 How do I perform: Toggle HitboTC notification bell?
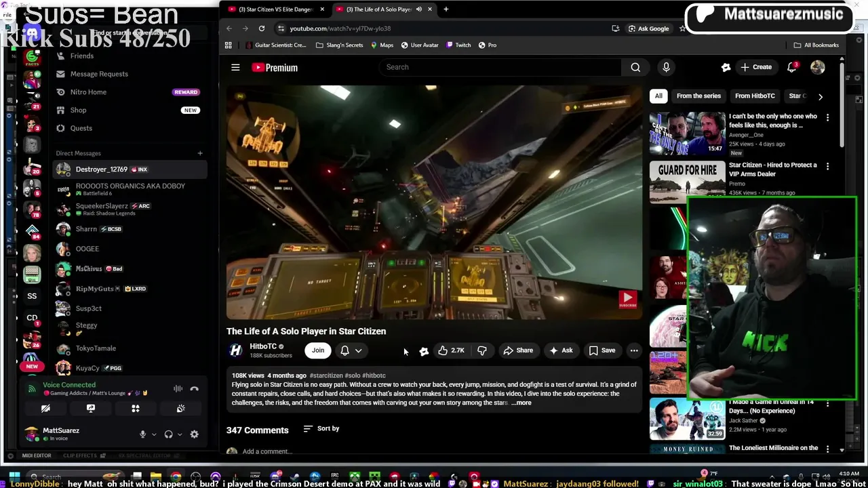(344, 350)
